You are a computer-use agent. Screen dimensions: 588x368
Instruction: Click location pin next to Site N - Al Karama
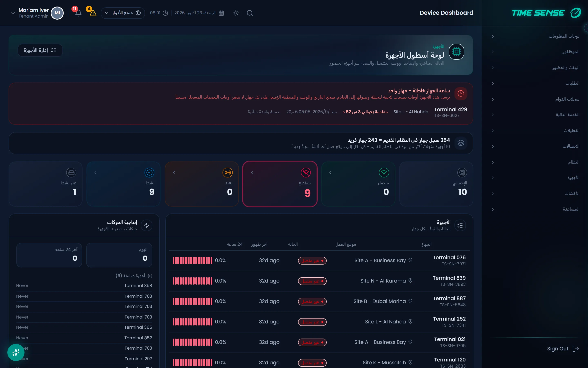tap(410, 281)
